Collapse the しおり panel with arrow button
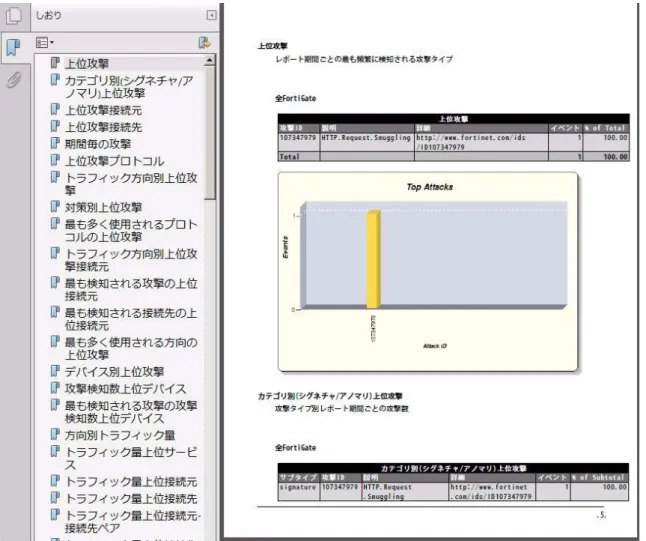 point(211,16)
